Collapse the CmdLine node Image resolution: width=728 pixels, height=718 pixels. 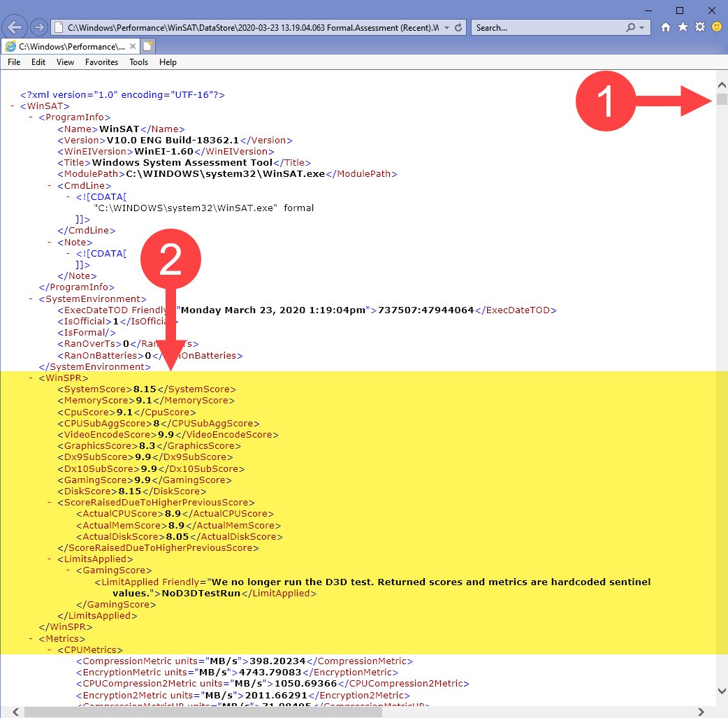[49, 185]
